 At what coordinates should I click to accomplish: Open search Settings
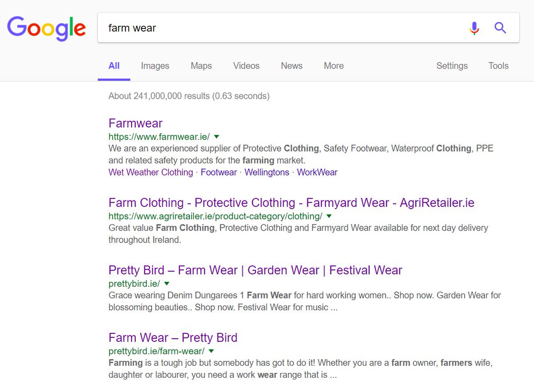452,66
